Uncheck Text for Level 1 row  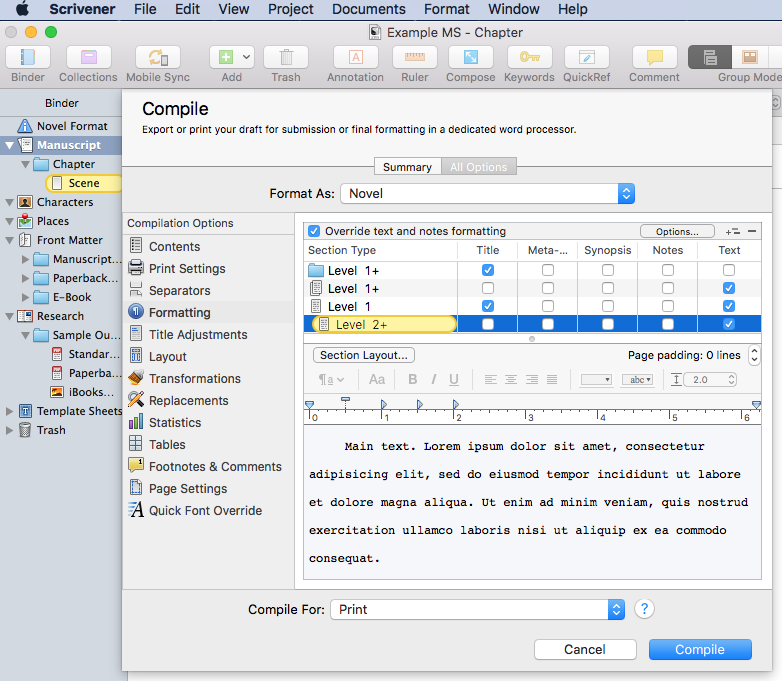point(729,306)
